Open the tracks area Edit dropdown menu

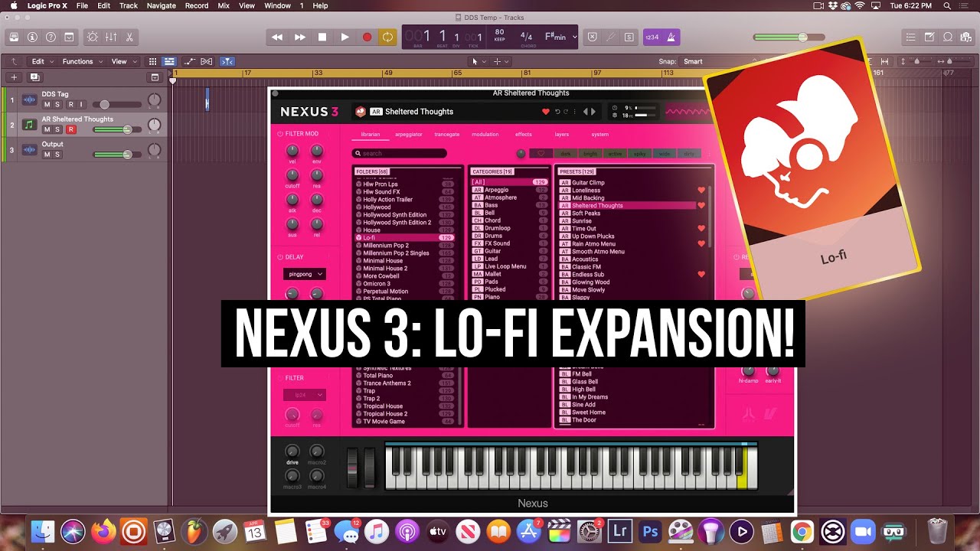click(41, 61)
